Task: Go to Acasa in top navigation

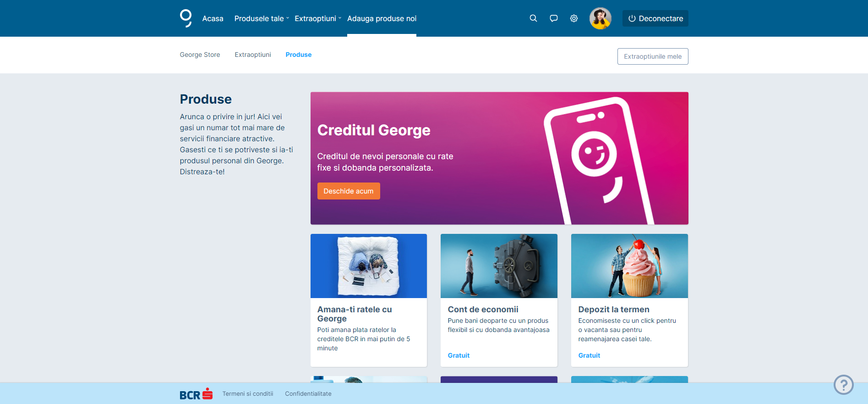Action: coord(213,18)
